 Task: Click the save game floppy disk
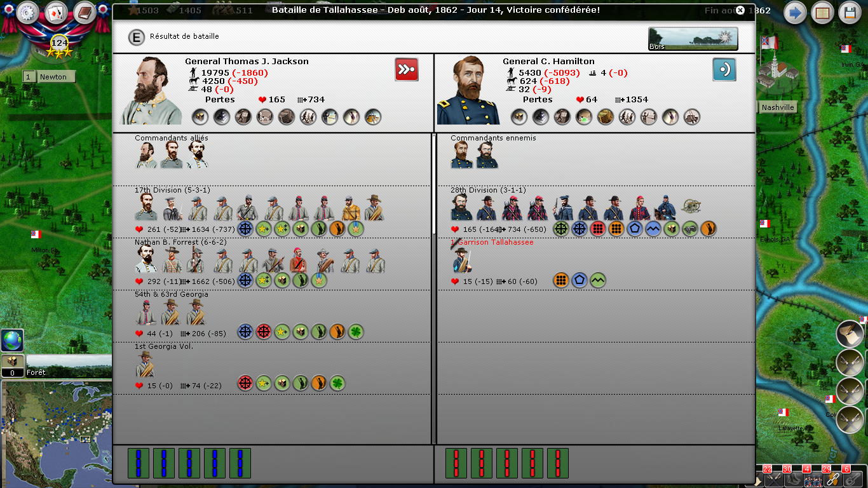click(x=850, y=13)
